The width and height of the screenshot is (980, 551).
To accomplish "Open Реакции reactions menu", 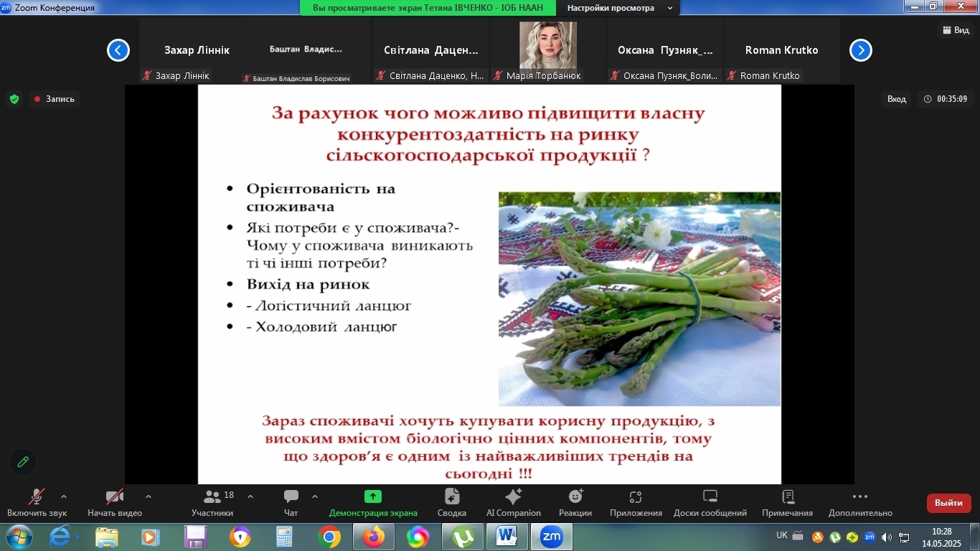I will (x=575, y=503).
